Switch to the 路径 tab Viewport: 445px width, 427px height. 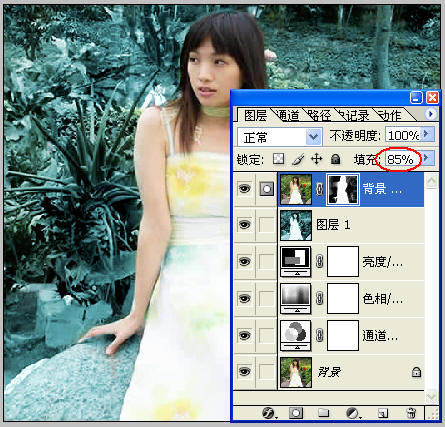319,115
